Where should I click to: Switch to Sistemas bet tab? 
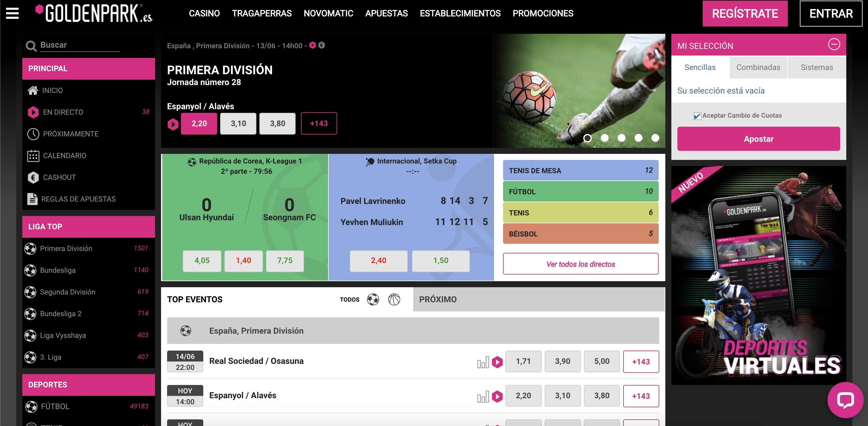[817, 67]
